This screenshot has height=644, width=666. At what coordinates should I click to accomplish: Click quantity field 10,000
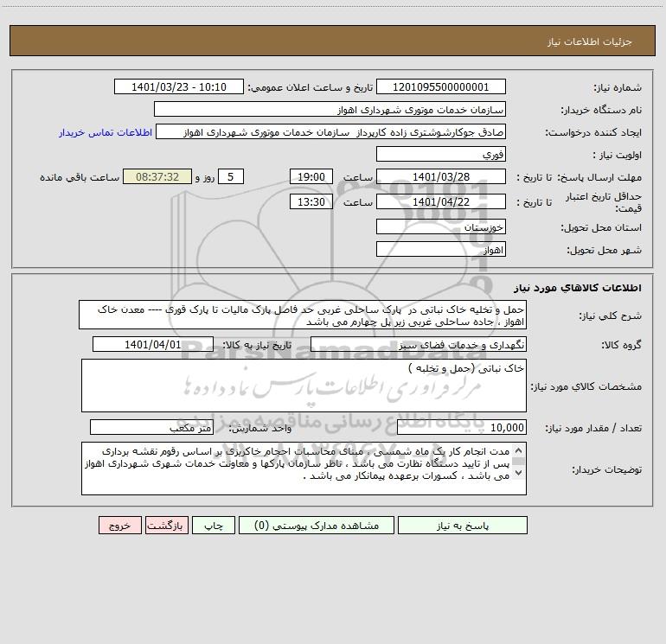coord(462,428)
